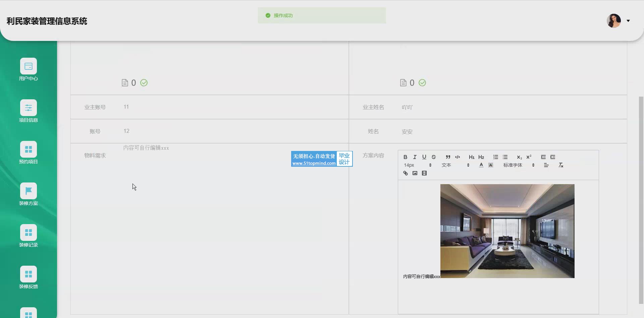Image resolution: width=644 pixels, height=318 pixels.
Task: Open the 用户中心 sidebar menu
Action: 29,69
